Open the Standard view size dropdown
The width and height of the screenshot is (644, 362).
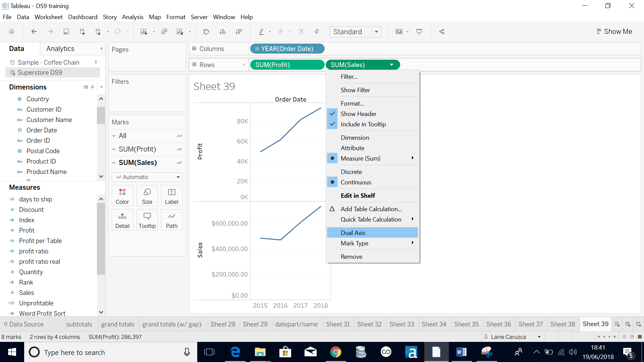click(x=376, y=32)
